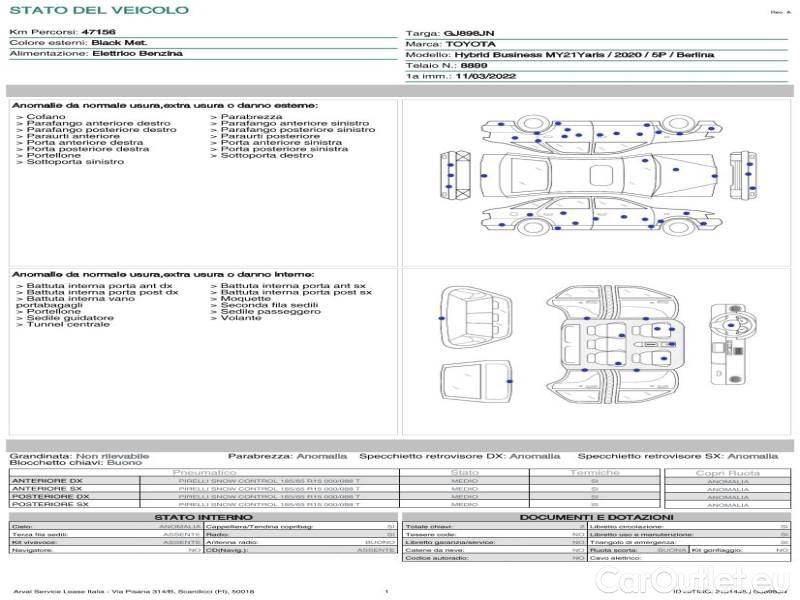
Task: Click the Targa plate number GJ898JN
Action: click(469, 33)
